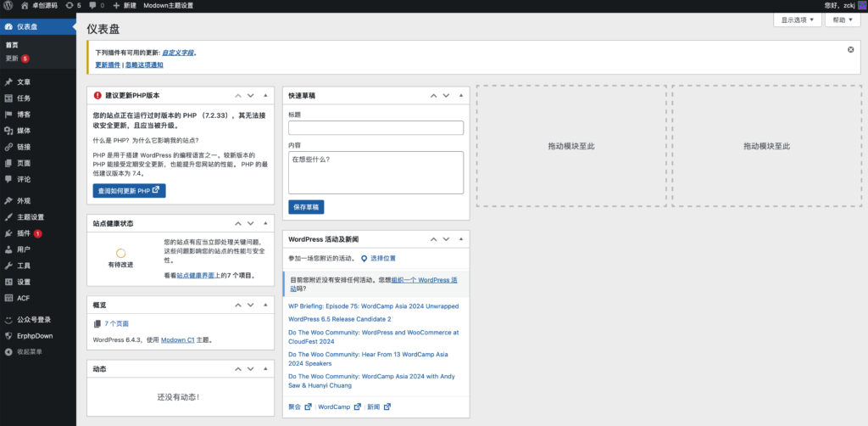The image size is (868, 426).
Task: Move the 概览 panel up
Action: point(238,305)
